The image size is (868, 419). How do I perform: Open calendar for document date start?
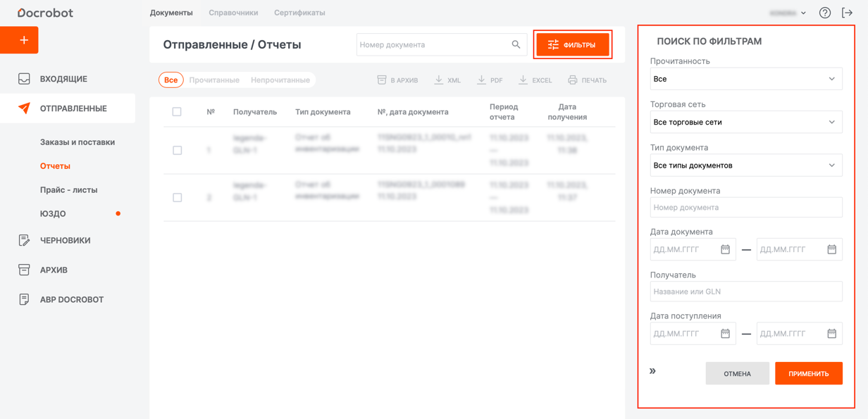[725, 249]
